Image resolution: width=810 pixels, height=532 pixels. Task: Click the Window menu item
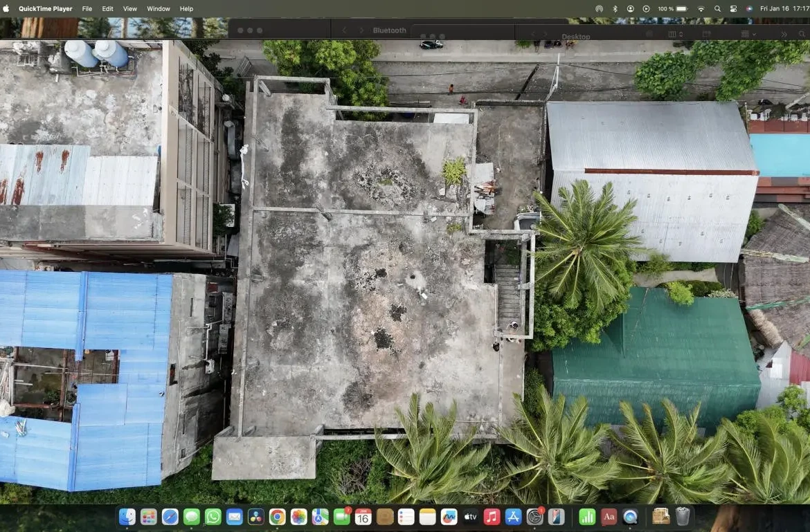(159, 8)
